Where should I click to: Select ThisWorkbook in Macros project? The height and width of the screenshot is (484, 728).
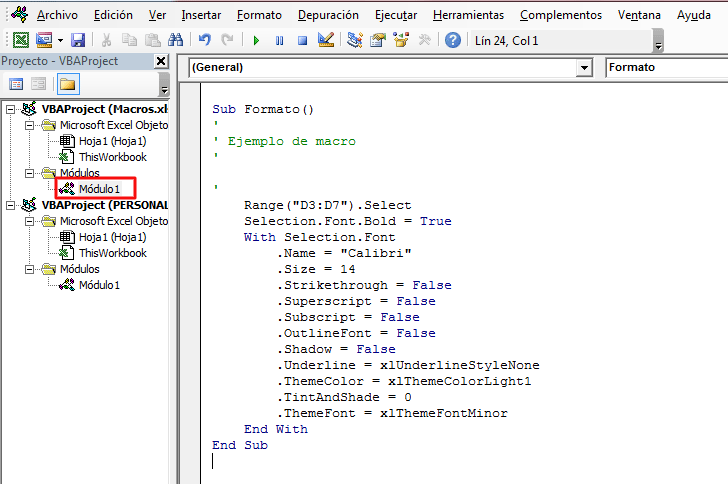[113, 157]
